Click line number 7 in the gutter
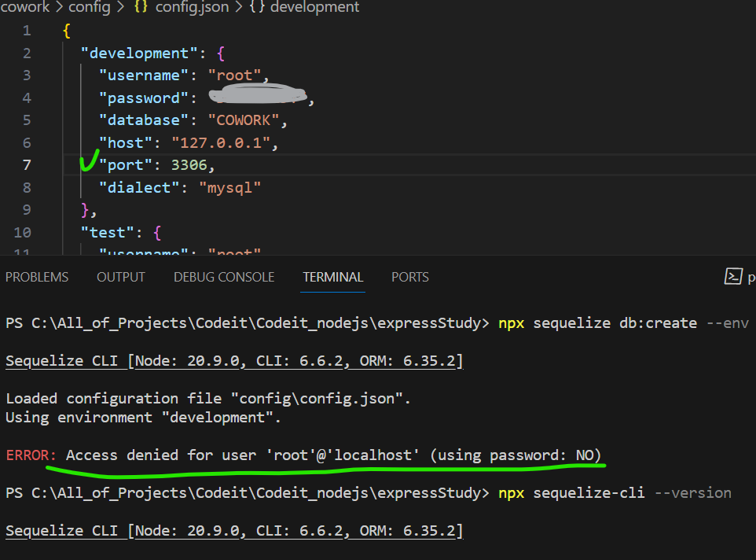756x560 pixels. 27,165
